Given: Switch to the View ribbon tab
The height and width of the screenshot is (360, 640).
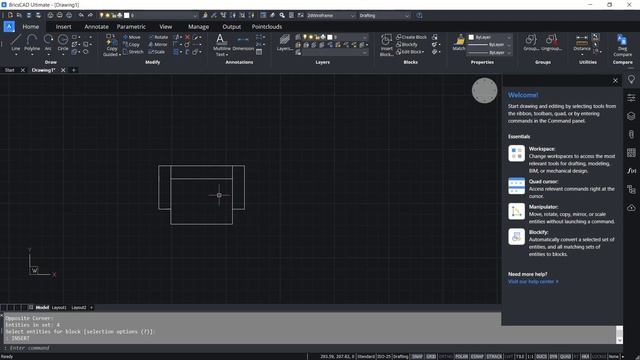Looking at the screenshot, I should 165,27.
